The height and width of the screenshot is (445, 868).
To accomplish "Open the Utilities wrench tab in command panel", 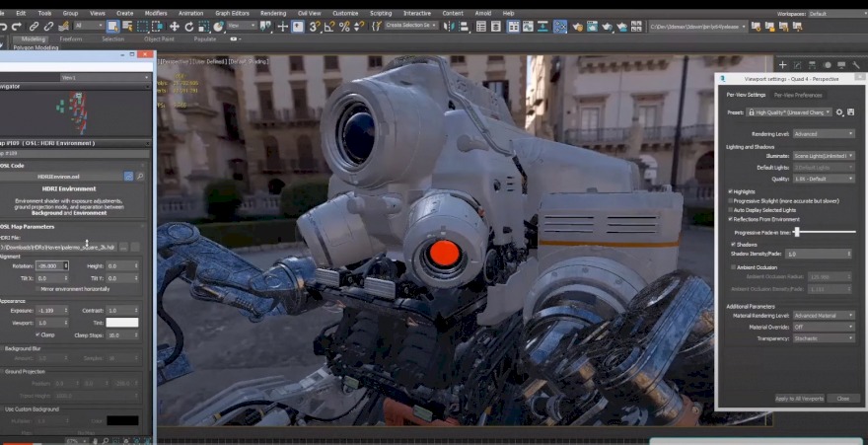I will point(857,65).
